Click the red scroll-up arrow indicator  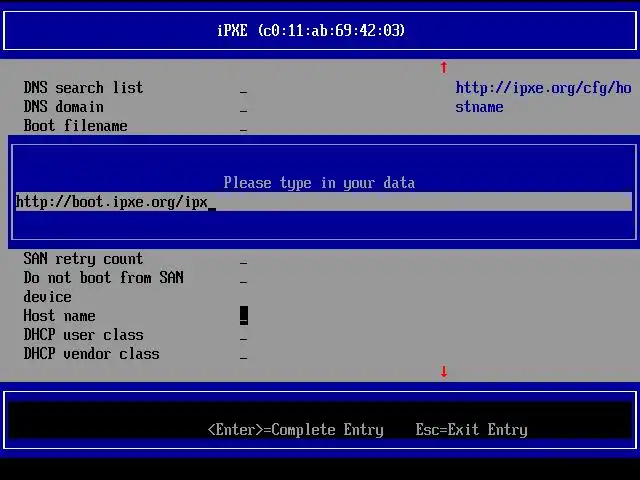444,67
